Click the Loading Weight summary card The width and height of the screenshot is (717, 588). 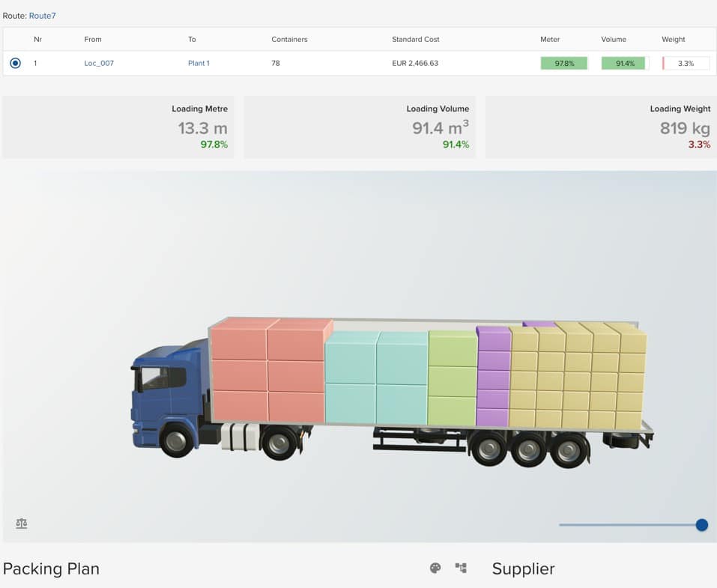601,127
